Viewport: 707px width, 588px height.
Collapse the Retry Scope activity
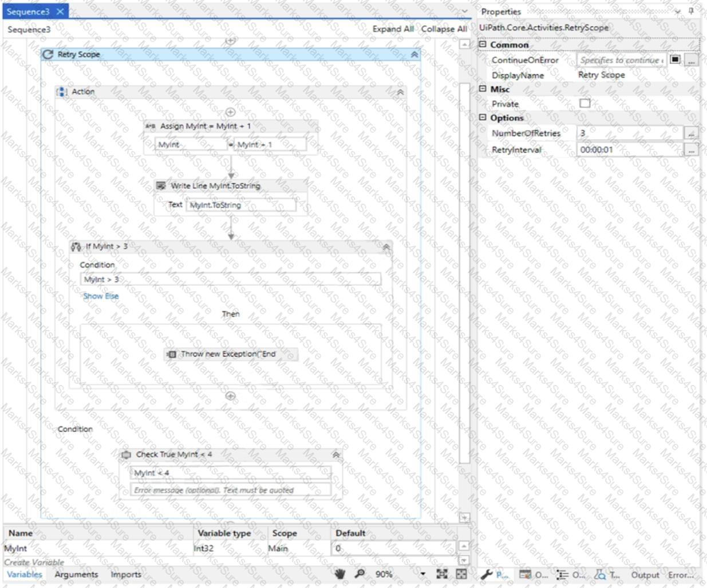pos(414,54)
